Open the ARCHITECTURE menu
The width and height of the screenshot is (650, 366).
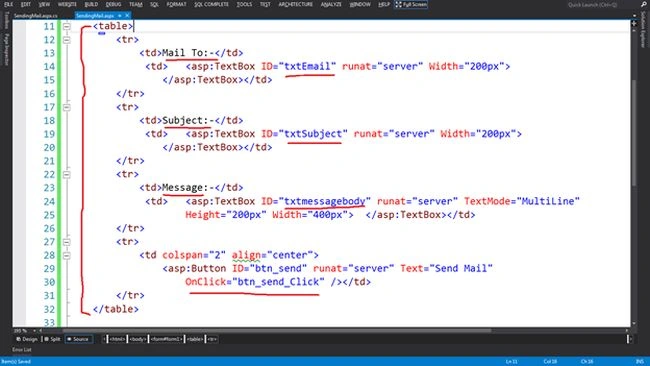tap(296, 4)
